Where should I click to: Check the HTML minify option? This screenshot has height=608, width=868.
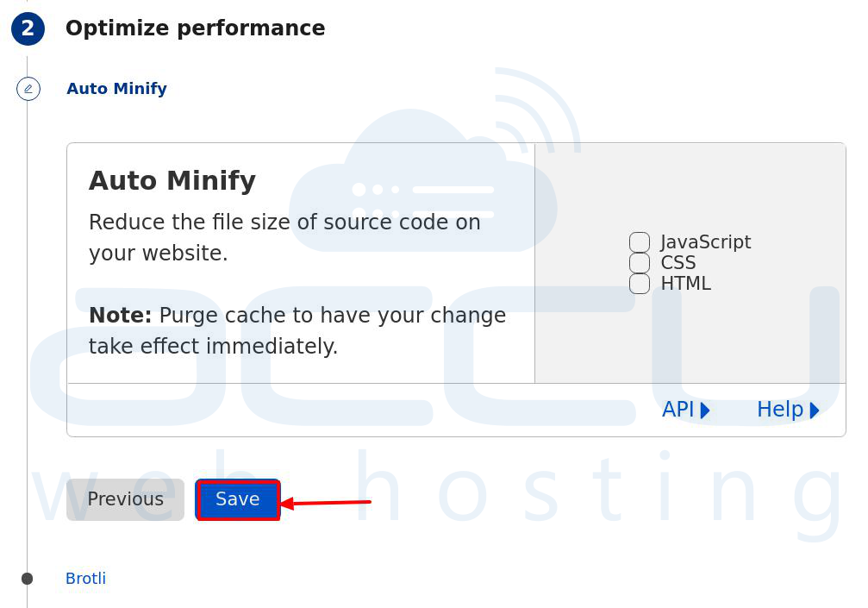640,284
